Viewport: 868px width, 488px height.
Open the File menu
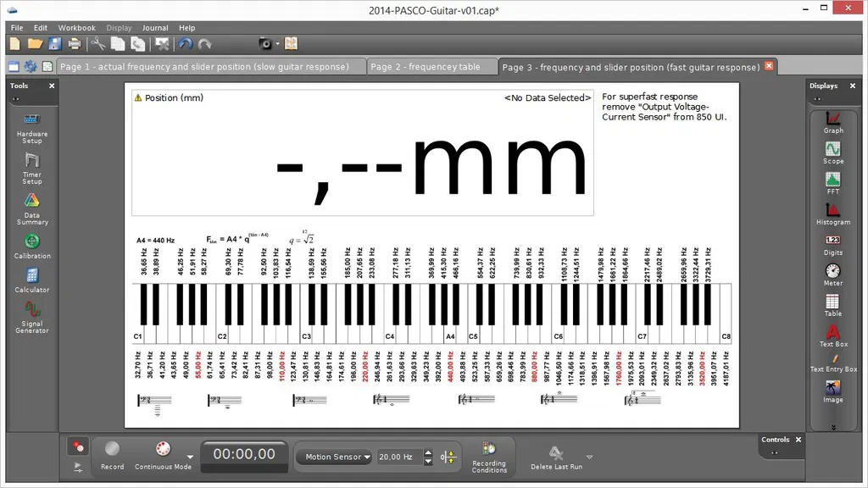[x=17, y=28]
